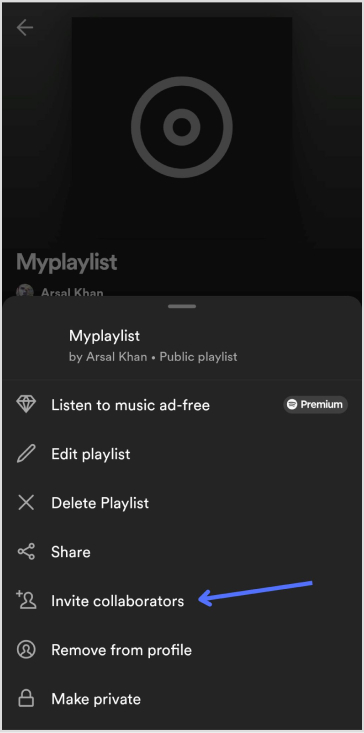This screenshot has height=733, width=364.
Task: Click the padlock icon
Action: (26, 699)
